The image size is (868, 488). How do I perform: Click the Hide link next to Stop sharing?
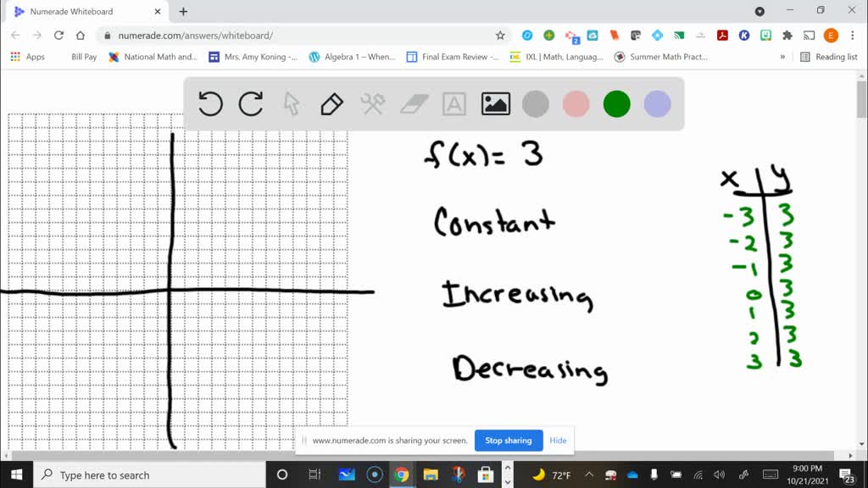tap(558, 441)
